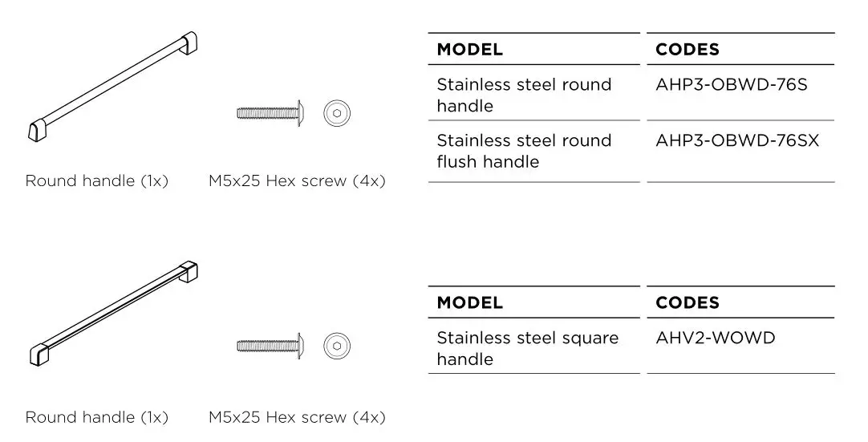Select the hex screw head drawing beside the round handle
Screen dimensions: 868x442
click(x=336, y=113)
